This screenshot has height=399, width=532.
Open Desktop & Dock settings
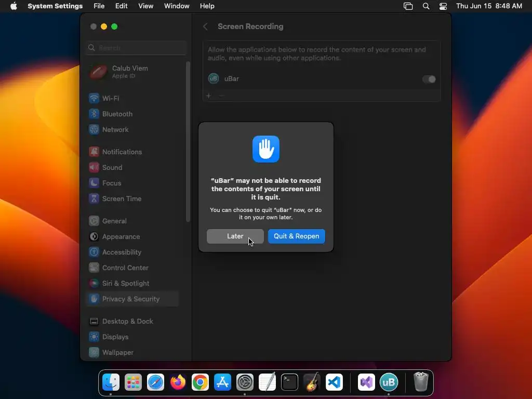132,322
